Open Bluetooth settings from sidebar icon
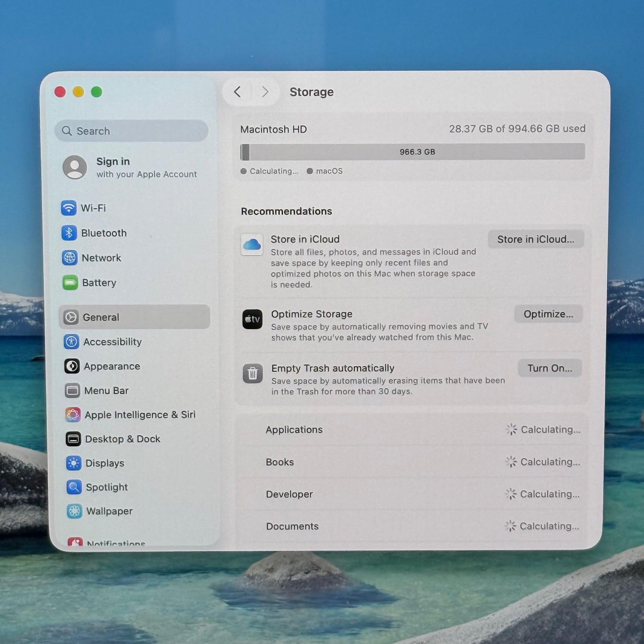The width and height of the screenshot is (644, 644). coord(69,233)
